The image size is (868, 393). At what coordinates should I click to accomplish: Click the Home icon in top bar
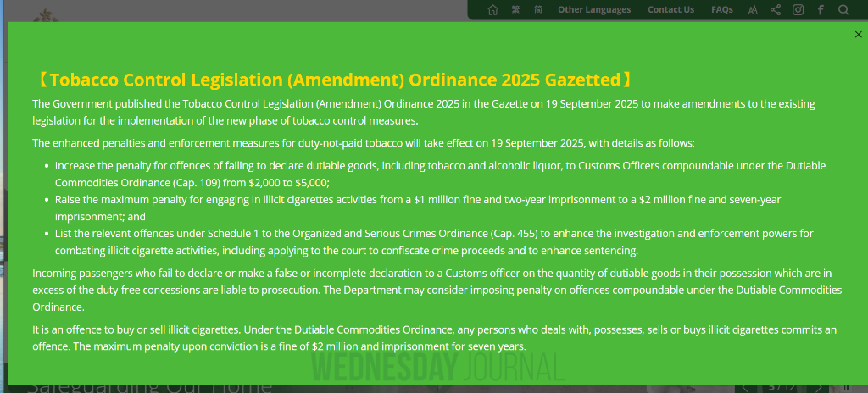[x=493, y=10]
